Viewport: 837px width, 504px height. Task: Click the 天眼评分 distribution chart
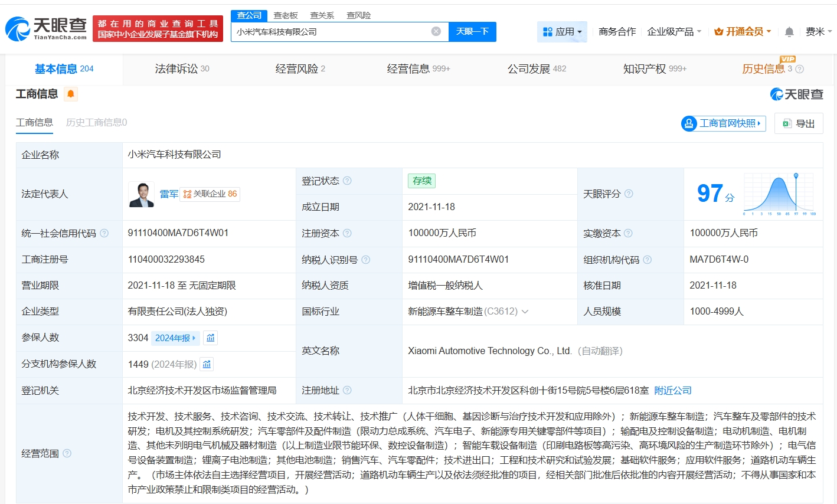tap(779, 194)
